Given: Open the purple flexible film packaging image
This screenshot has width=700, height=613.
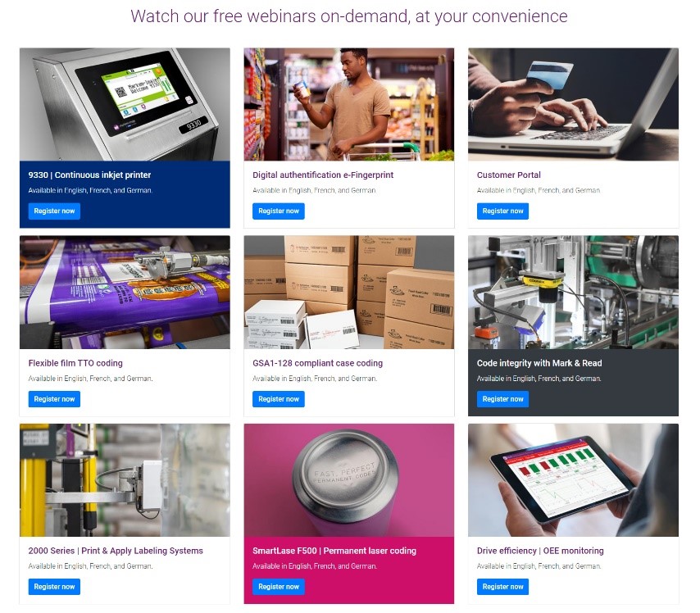Looking at the screenshot, I should click(x=125, y=293).
